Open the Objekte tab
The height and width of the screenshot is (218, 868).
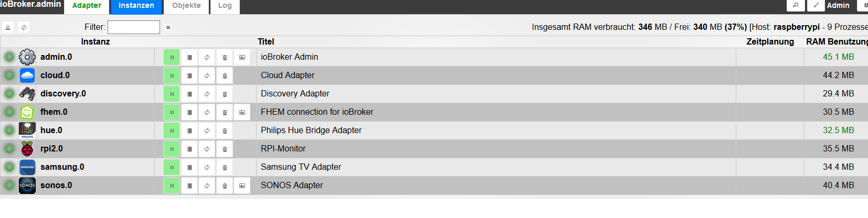pos(186,6)
